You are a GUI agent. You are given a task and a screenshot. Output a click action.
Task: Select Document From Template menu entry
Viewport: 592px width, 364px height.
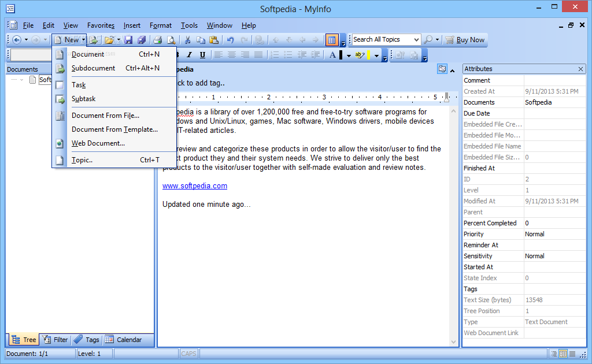114,129
